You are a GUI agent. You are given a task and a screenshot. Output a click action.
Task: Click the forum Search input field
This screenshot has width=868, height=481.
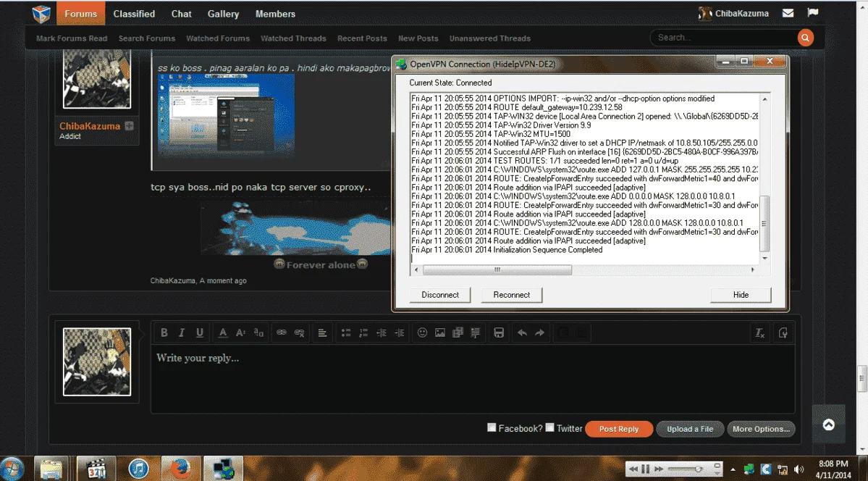click(724, 38)
